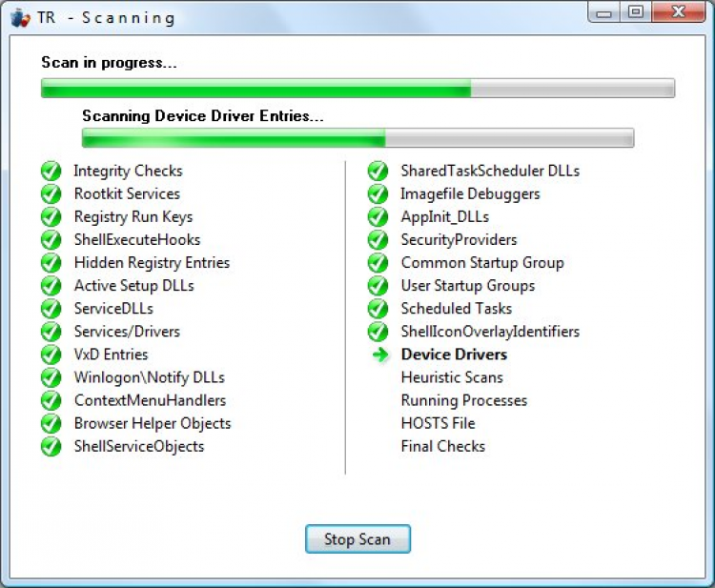Screen dimensions: 715x588
Task: Select Common Startup Group label
Action: [x=482, y=263]
